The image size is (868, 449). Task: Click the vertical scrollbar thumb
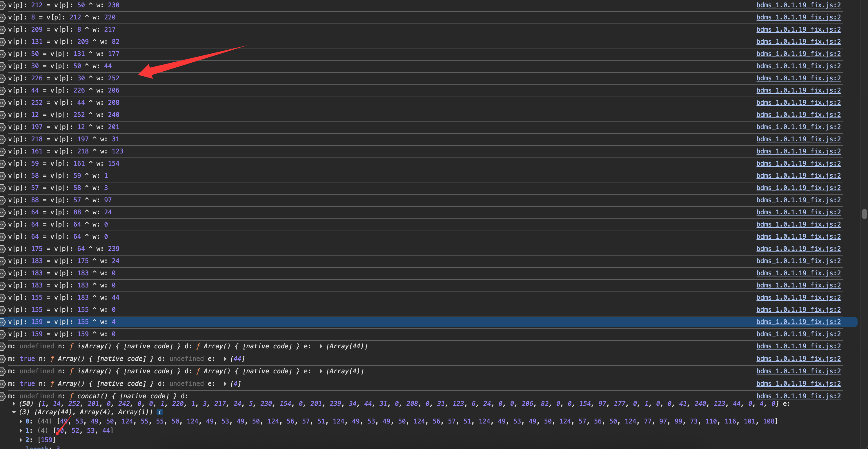pyautogui.click(x=864, y=214)
